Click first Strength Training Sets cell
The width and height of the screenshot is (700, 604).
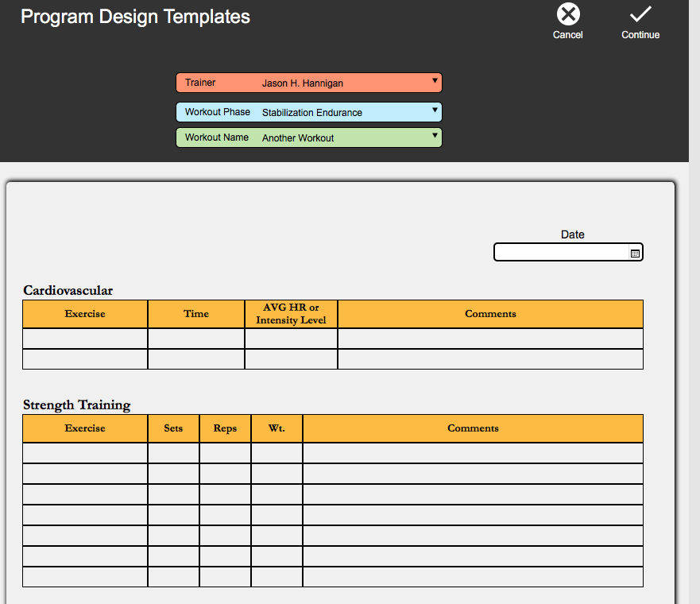[173, 453]
